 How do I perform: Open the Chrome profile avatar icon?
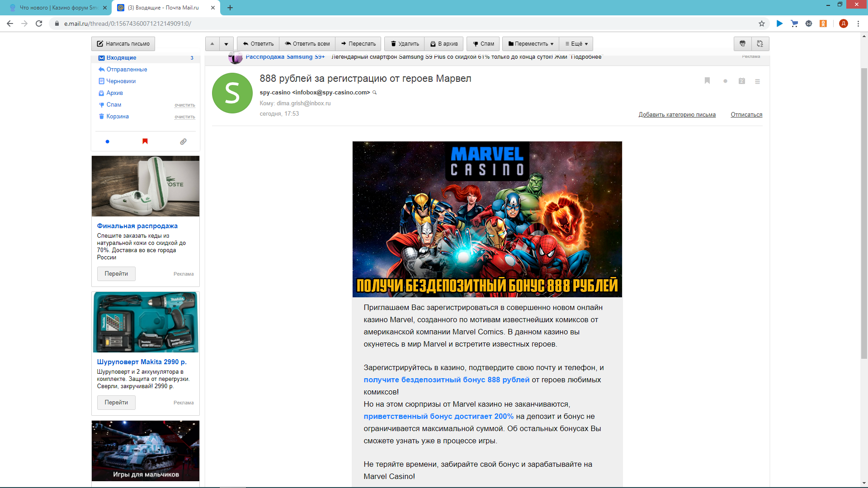coord(844,23)
